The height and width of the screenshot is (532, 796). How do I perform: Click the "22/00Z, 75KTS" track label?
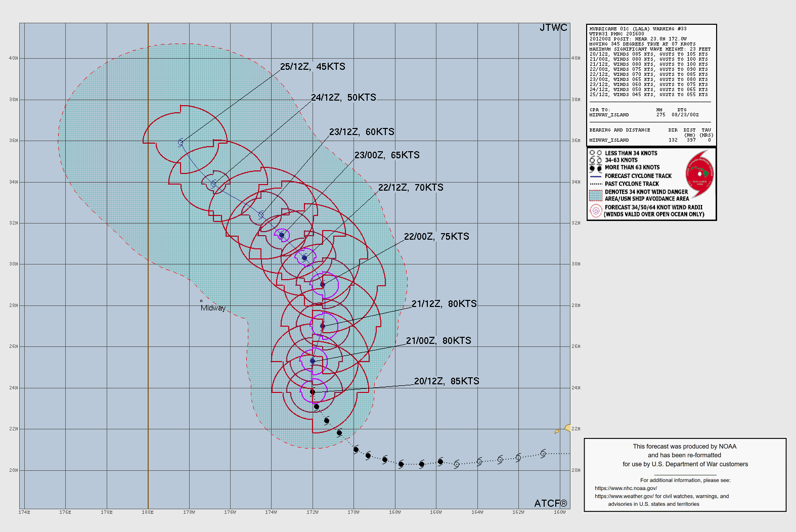pos(436,237)
